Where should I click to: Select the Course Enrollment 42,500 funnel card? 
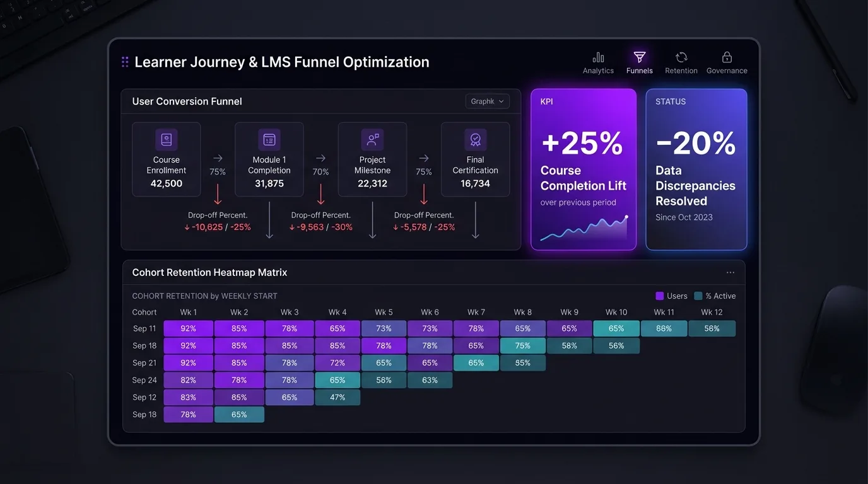[167, 159]
